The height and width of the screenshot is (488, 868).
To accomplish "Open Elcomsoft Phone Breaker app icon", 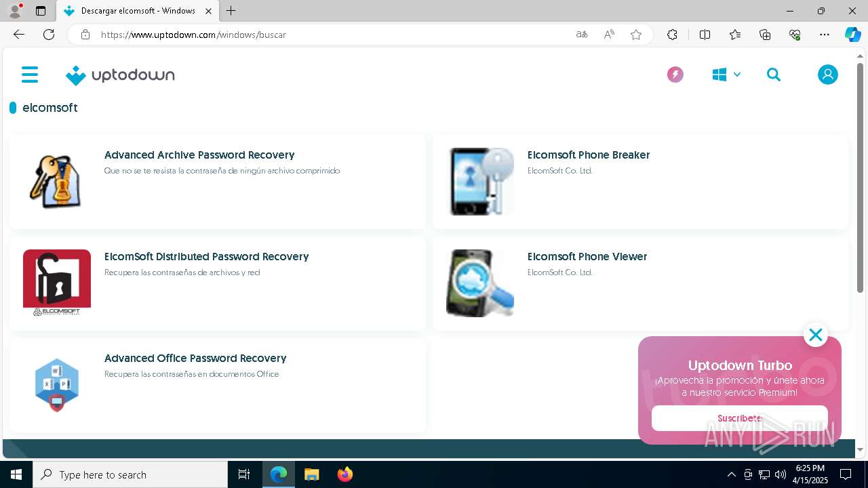I will [480, 182].
